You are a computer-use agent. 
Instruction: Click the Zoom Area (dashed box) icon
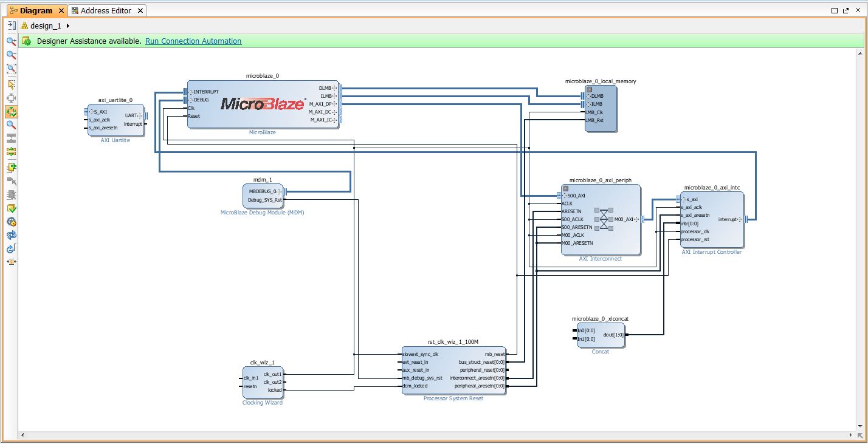click(11, 69)
